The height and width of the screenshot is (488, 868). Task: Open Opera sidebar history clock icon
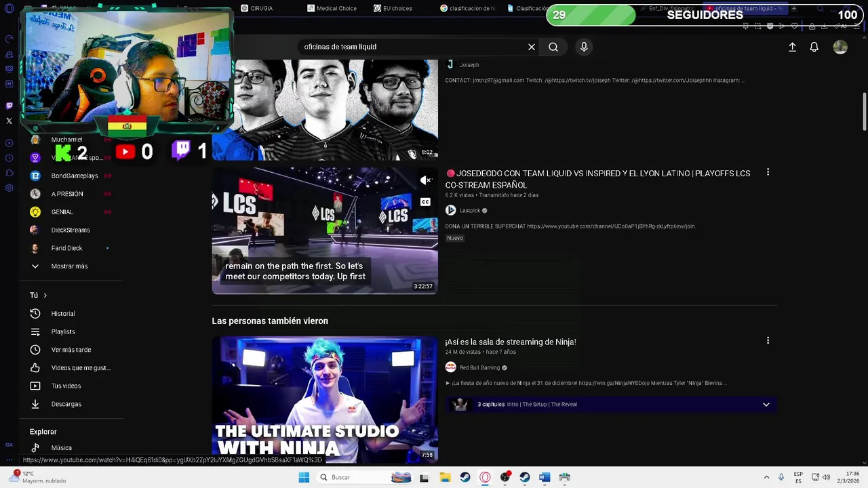[9, 158]
